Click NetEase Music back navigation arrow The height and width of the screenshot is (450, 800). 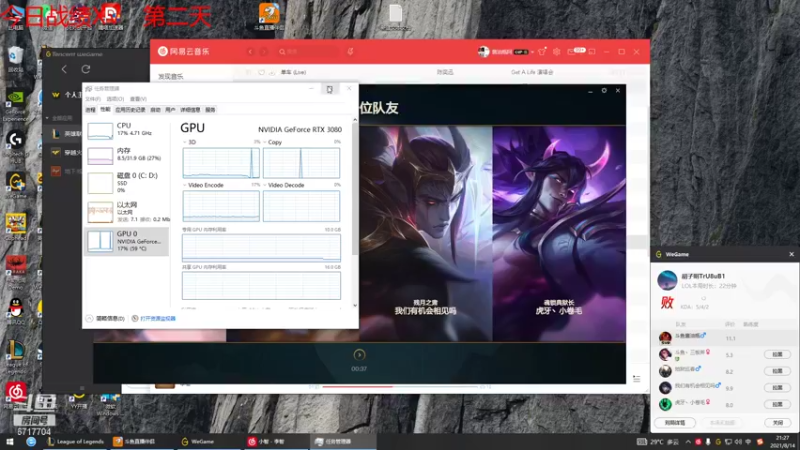(250, 52)
